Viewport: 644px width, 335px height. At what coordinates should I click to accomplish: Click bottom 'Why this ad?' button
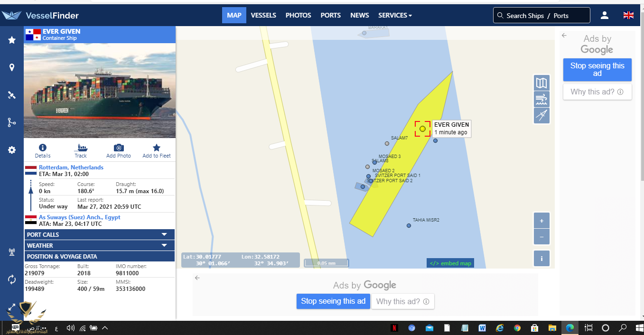pos(402,301)
